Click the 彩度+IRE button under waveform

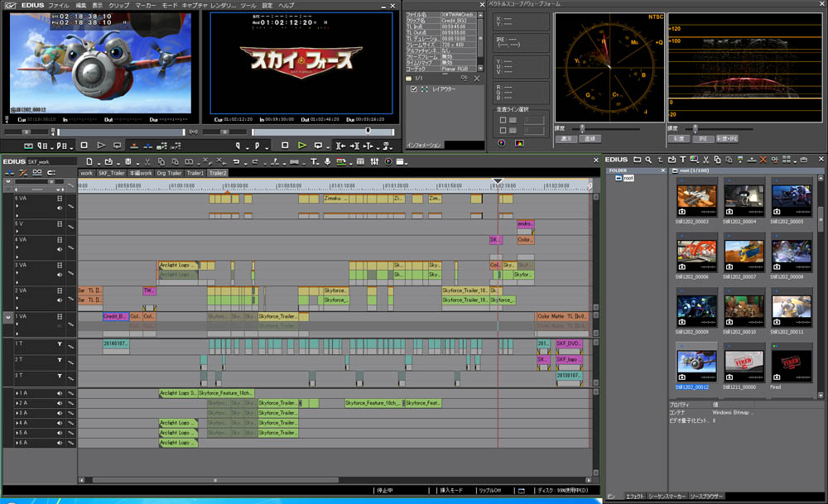pos(727,139)
